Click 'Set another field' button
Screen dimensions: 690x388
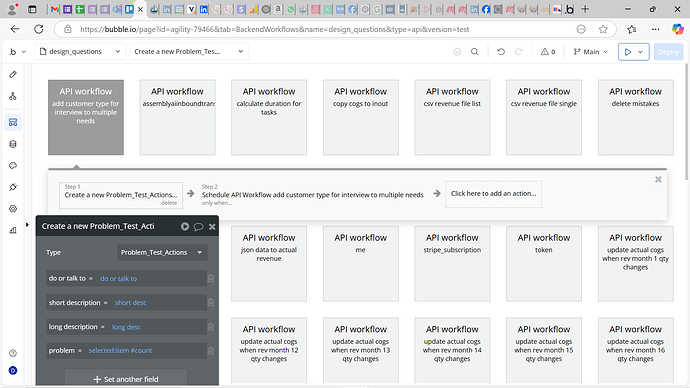click(126, 379)
